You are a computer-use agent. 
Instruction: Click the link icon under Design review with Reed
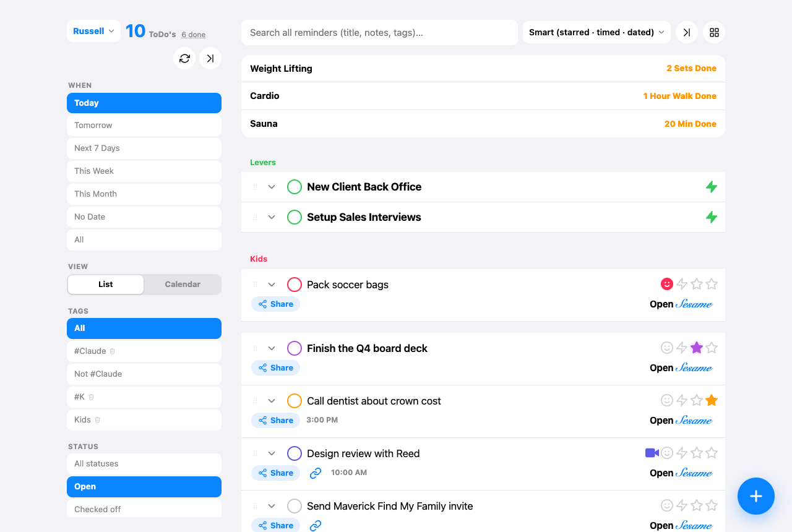tap(316, 473)
